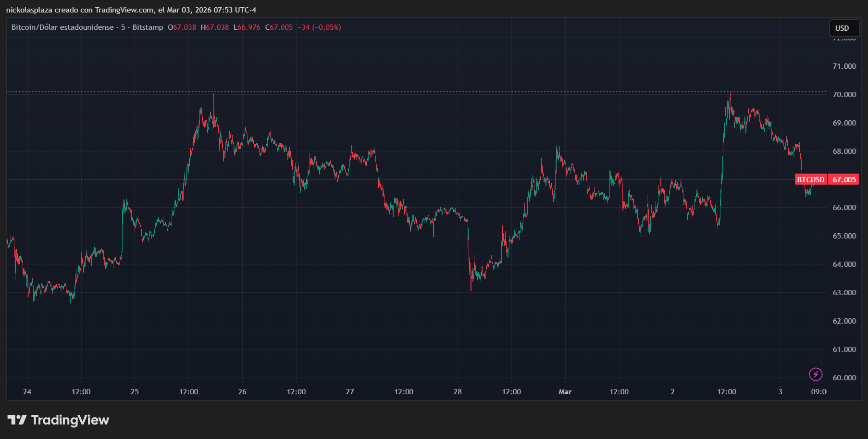Click the red BTCUSD symbol label
The width and height of the screenshot is (868, 439).
tap(810, 179)
